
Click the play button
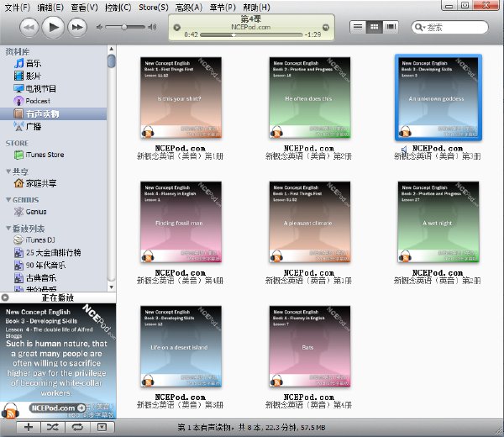[53, 28]
